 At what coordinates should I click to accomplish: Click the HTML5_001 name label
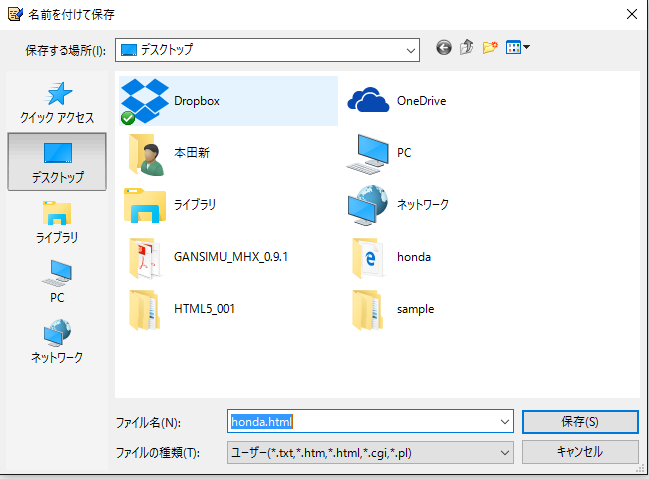click(204, 309)
